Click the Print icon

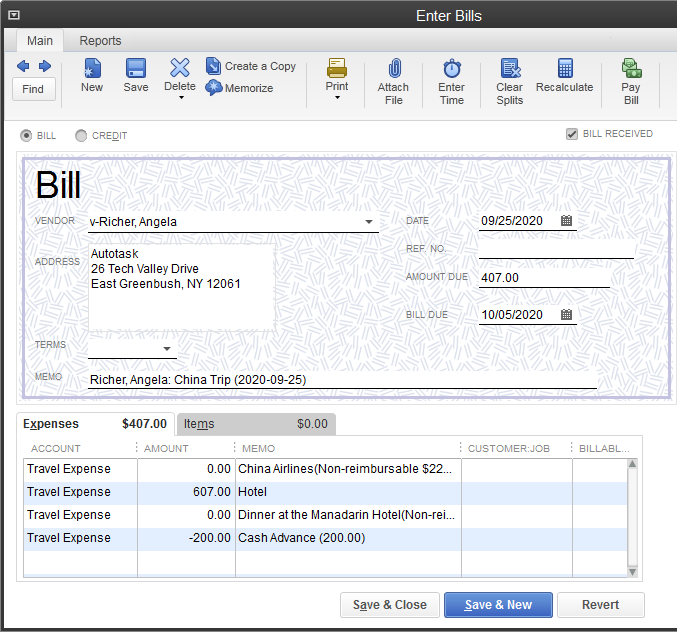pos(337,68)
